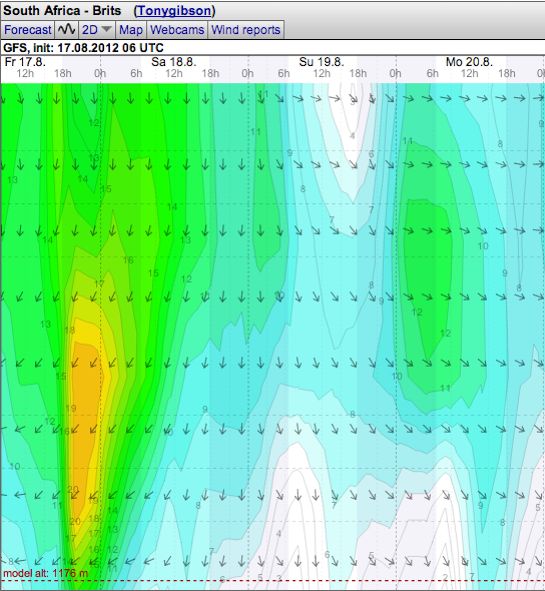This screenshot has height=591, width=545.
Task: Select the 2D tab label
Action: [x=90, y=29]
